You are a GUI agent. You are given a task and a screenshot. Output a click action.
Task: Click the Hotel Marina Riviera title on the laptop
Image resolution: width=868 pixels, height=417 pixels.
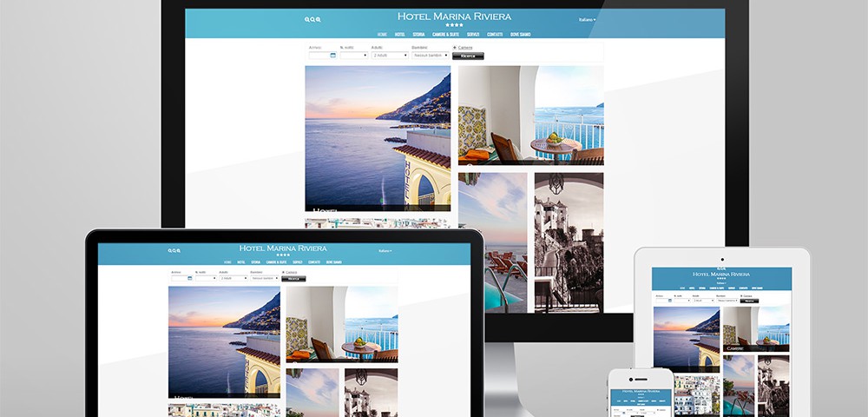pyautogui.click(x=283, y=248)
